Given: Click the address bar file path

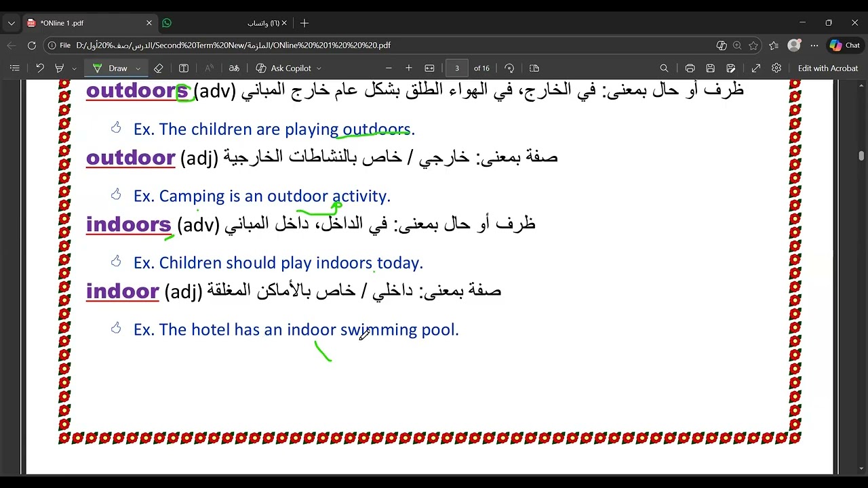Looking at the screenshot, I should click(x=233, y=45).
